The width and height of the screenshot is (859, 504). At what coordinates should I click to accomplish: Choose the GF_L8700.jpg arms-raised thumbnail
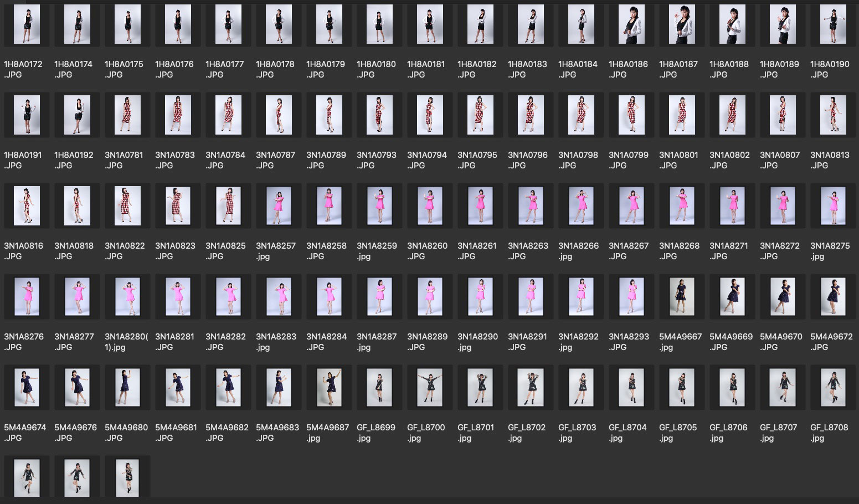click(x=430, y=388)
